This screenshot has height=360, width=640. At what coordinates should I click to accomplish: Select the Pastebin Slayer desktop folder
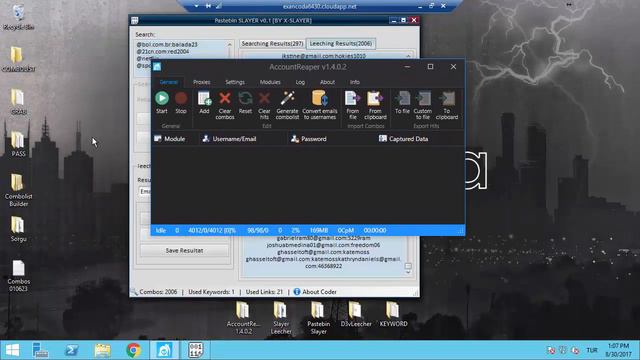point(318,318)
